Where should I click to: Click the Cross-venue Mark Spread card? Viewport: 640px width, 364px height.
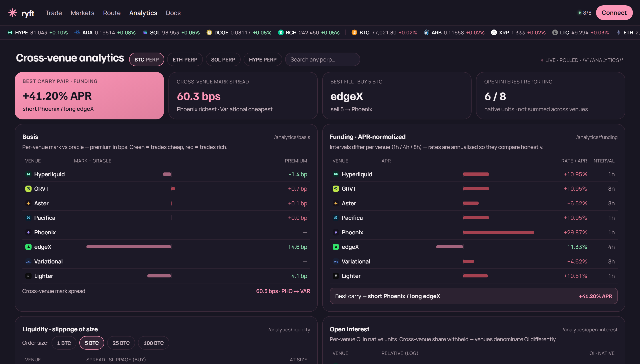(x=243, y=96)
